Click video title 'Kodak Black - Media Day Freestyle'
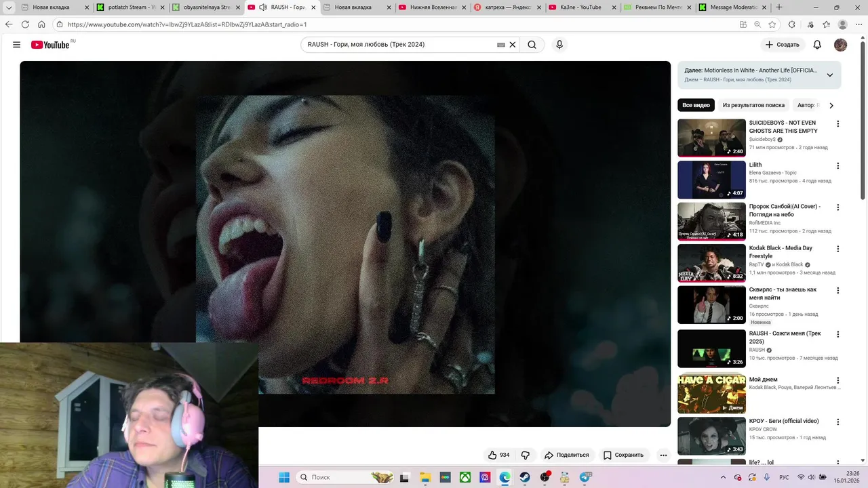The image size is (868, 488). coord(781,252)
